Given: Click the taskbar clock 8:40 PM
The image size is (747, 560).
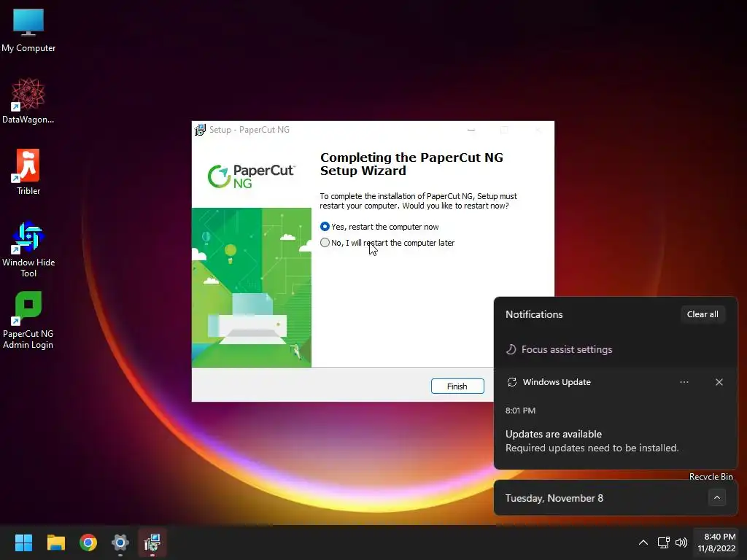Looking at the screenshot, I should pyautogui.click(x=716, y=542).
